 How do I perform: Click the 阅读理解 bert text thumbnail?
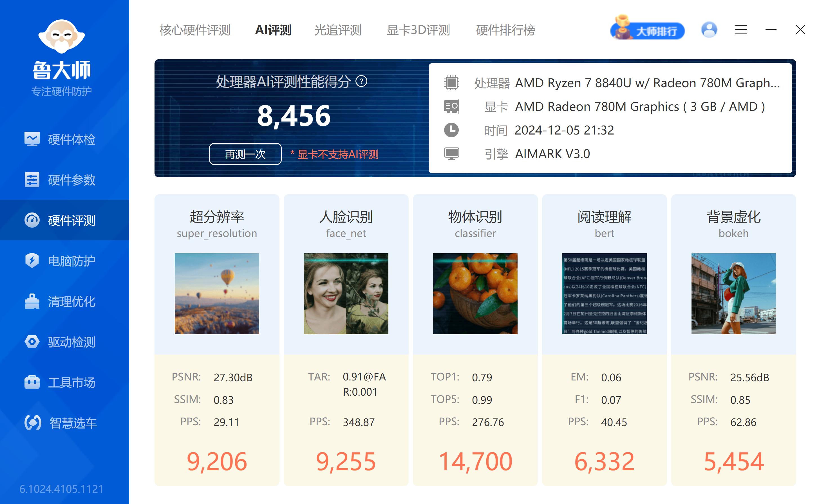[x=604, y=294]
